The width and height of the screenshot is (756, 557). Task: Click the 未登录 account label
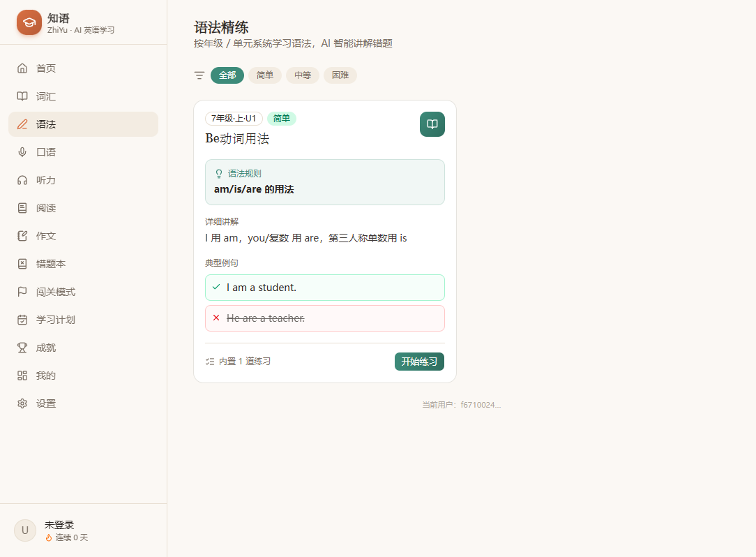click(x=59, y=525)
